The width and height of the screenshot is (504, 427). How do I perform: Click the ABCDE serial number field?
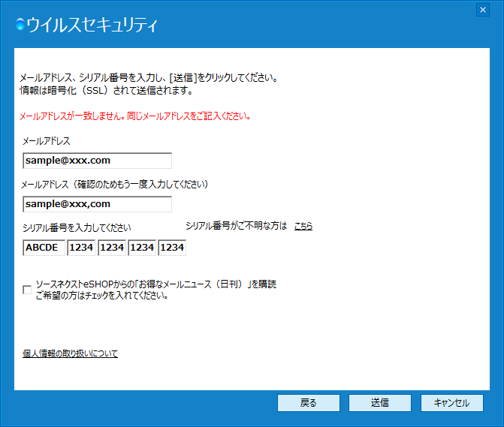(x=44, y=248)
